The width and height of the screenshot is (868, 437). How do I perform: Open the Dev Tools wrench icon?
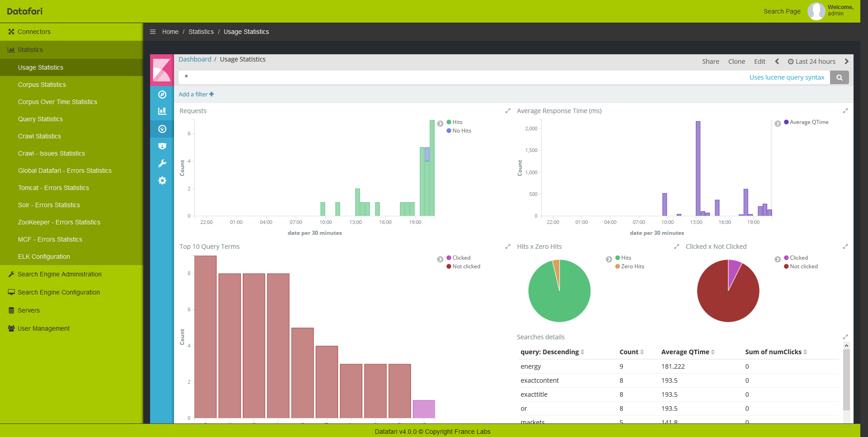tap(162, 163)
